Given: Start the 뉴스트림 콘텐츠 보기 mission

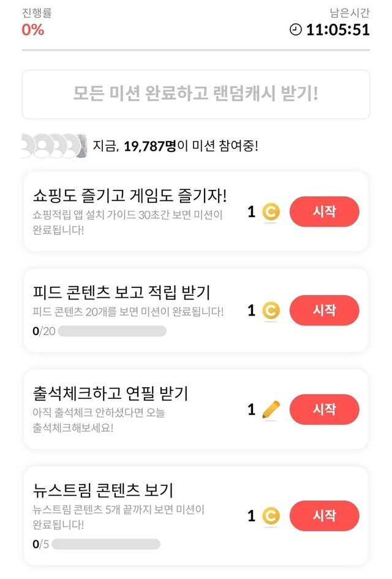Looking at the screenshot, I should click(x=324, y=516).
